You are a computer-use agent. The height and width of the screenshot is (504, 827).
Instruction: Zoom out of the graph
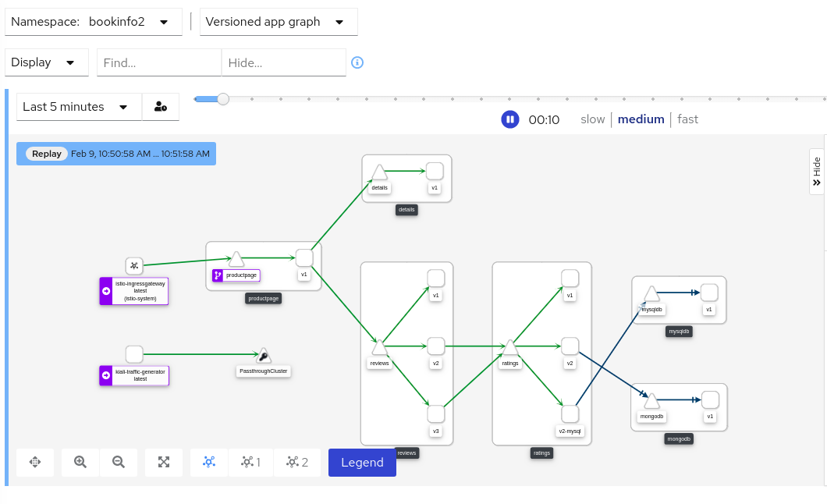[119, 463]
